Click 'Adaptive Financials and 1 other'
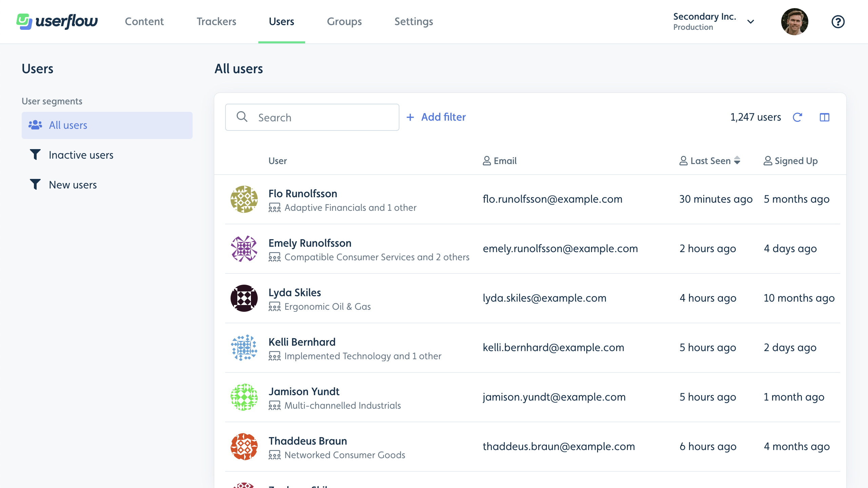The image size is (868, 488). [351, 207]
